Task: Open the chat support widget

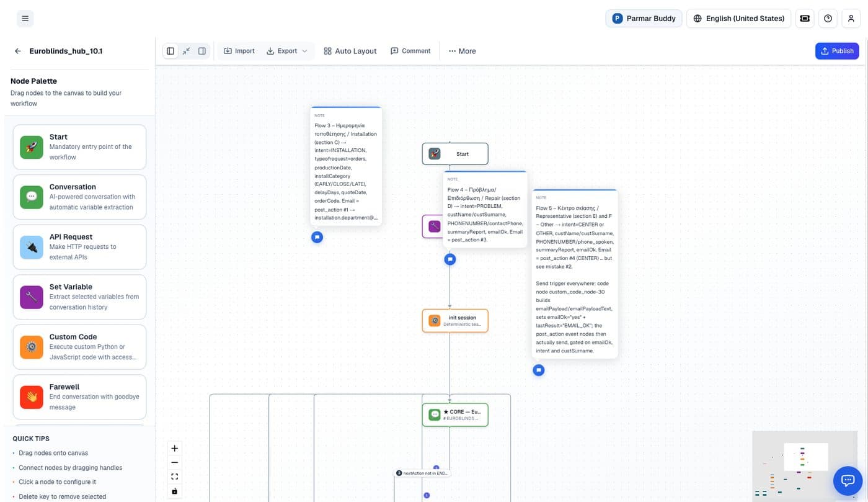Action: (848, 480)
